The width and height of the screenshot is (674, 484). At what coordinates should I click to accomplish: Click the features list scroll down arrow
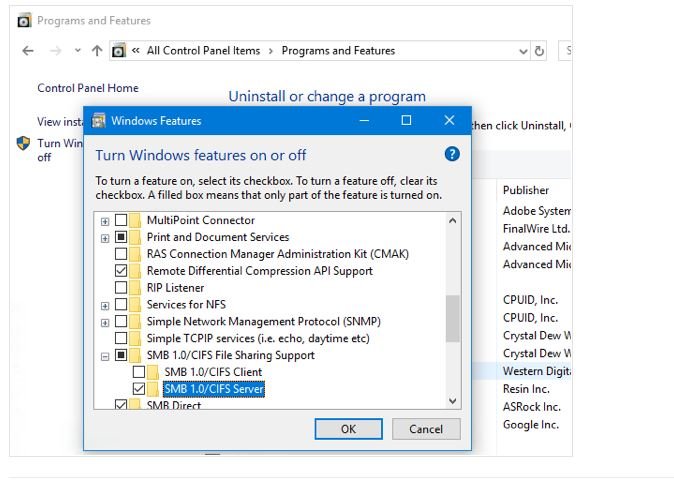tap(452, 401)
